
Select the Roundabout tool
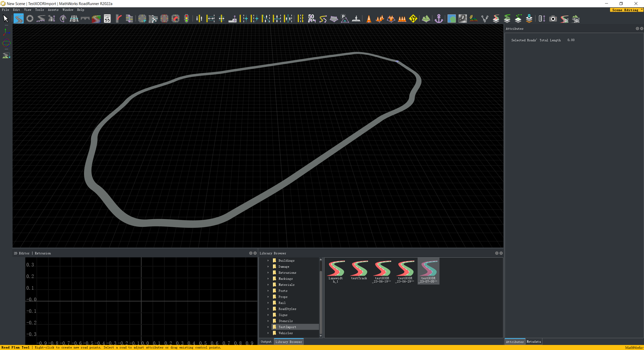(30, 19)
